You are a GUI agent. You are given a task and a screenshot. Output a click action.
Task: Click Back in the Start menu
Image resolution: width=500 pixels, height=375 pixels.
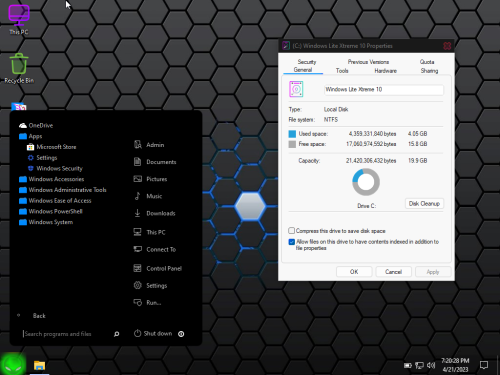pyautogui.click(x=39, y=316)
